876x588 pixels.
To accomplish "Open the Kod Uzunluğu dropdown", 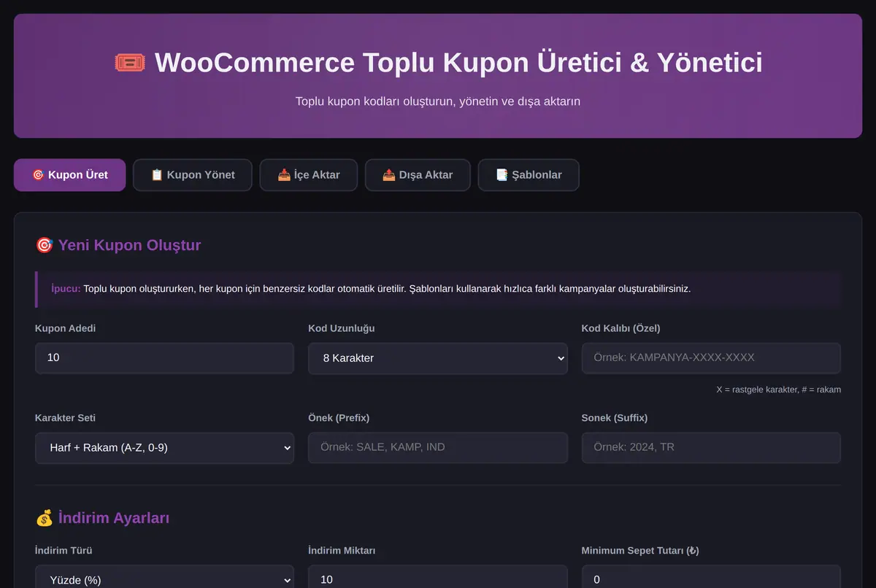I will (x=438, y=358).
